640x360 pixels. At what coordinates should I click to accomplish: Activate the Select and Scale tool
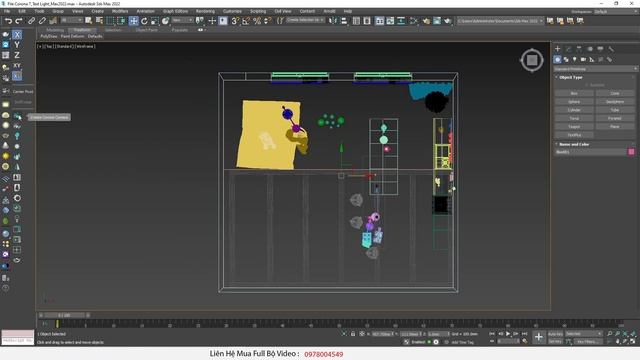(155, 20)
